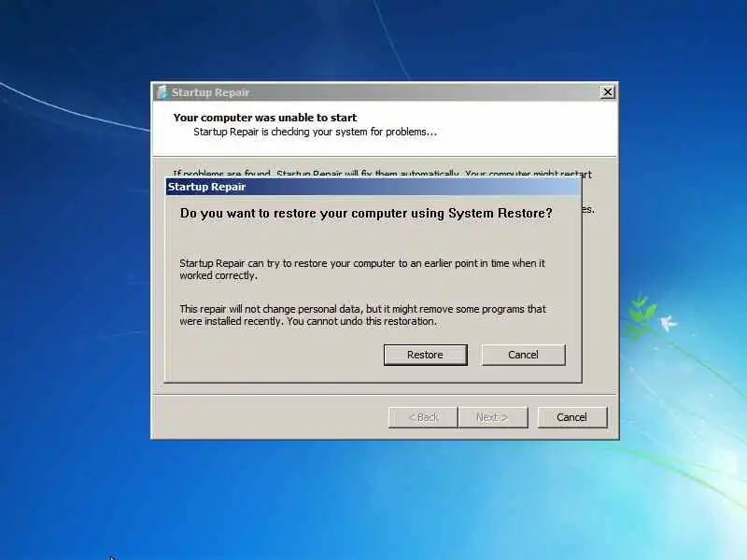Click the disabled Next button
This screenshot has height=560, width=747.
[493, 417]
